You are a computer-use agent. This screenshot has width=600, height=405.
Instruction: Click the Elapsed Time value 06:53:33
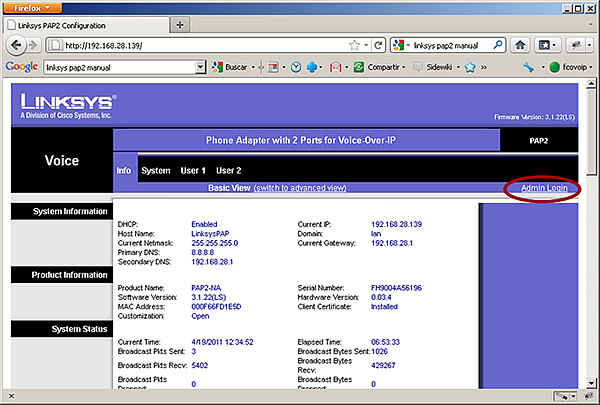(385, 342)
